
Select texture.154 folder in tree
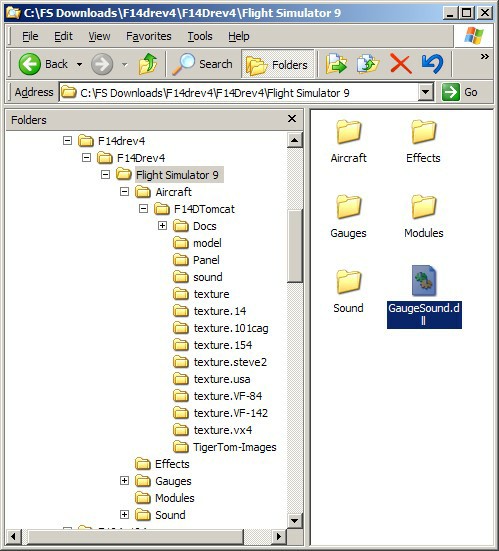213,345
